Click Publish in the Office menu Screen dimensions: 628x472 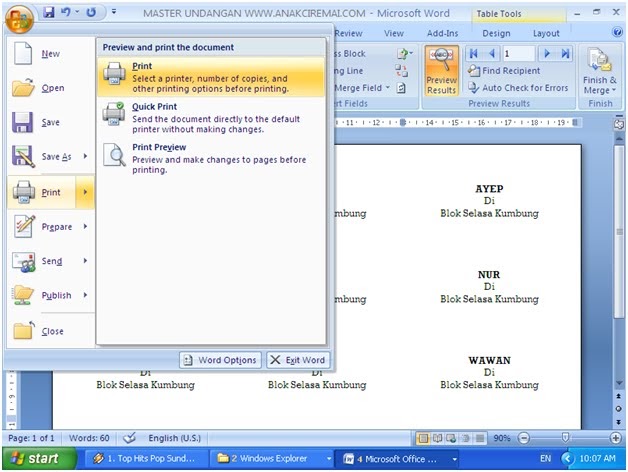[x=43, y=295]
